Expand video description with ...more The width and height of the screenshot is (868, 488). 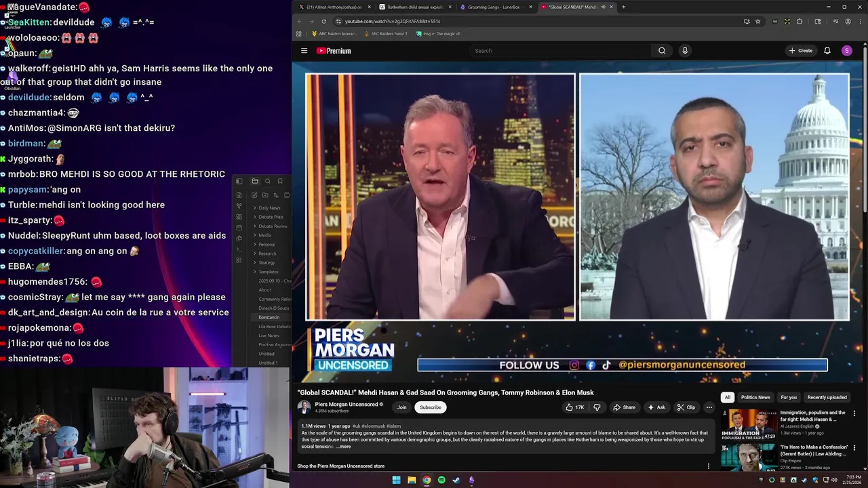pos(343,447)
